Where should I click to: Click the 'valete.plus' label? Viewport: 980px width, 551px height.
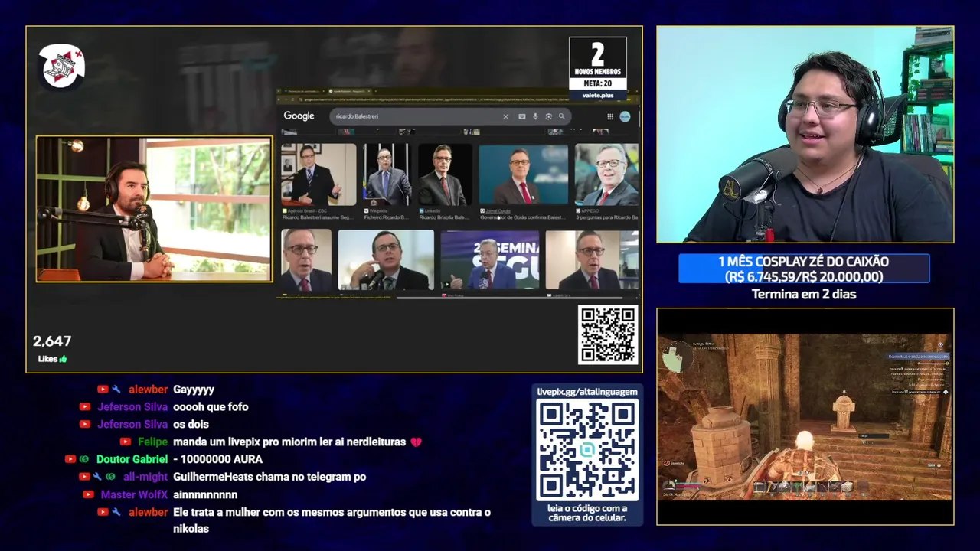[x=598, y=96]
